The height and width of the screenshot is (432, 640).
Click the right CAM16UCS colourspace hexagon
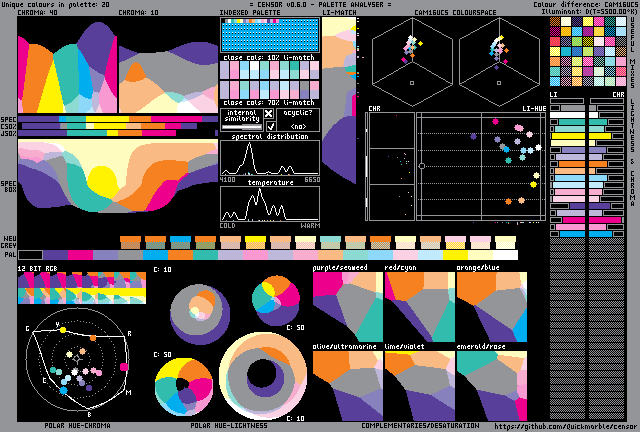(x=499, y=65)
